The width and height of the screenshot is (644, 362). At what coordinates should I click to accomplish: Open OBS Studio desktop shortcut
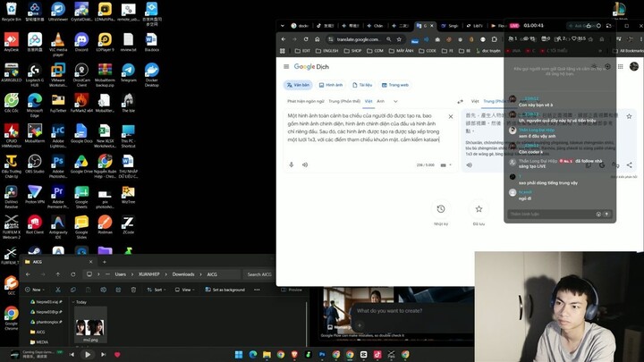35,164
